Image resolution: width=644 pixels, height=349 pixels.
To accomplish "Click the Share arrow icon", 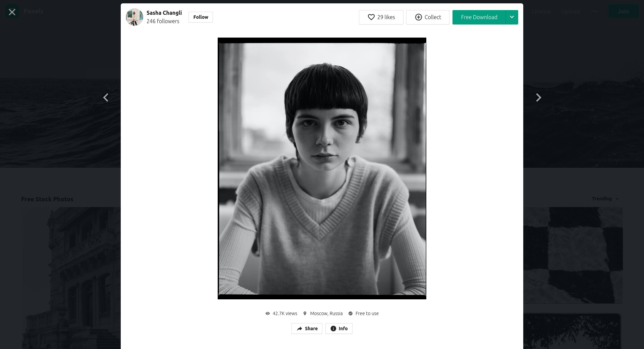I will (300, 329).
